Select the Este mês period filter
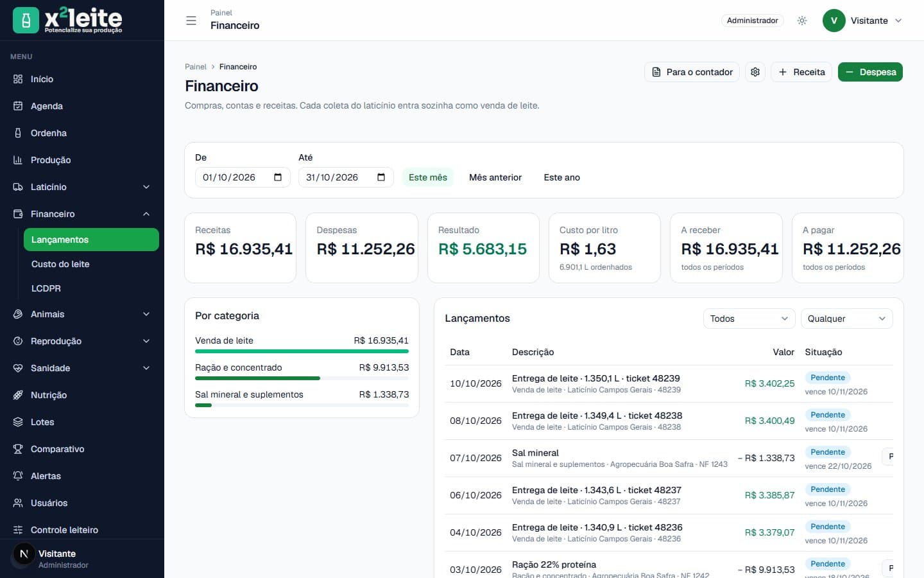924x578 pixels. pos(428,177)
